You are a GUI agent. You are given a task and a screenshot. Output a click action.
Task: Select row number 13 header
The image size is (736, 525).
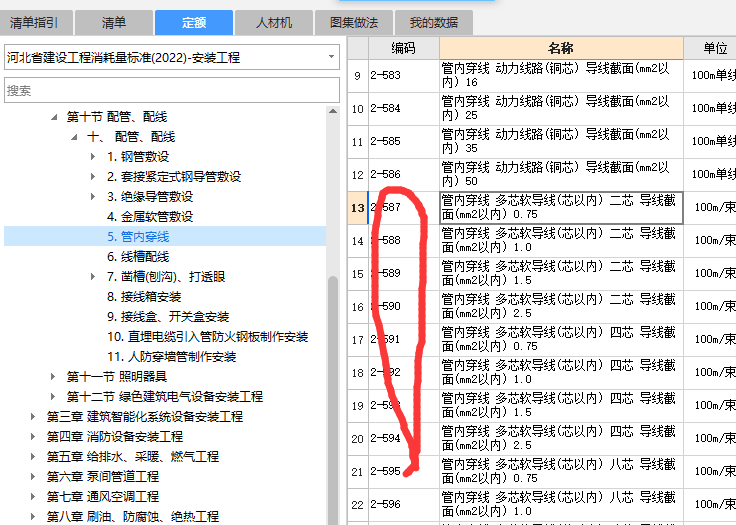358,208
